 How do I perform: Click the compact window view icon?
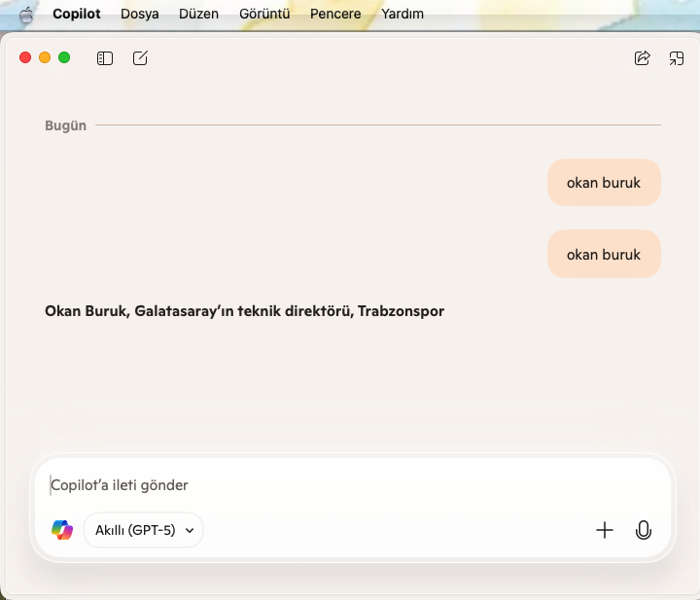[x=677, y=58]
